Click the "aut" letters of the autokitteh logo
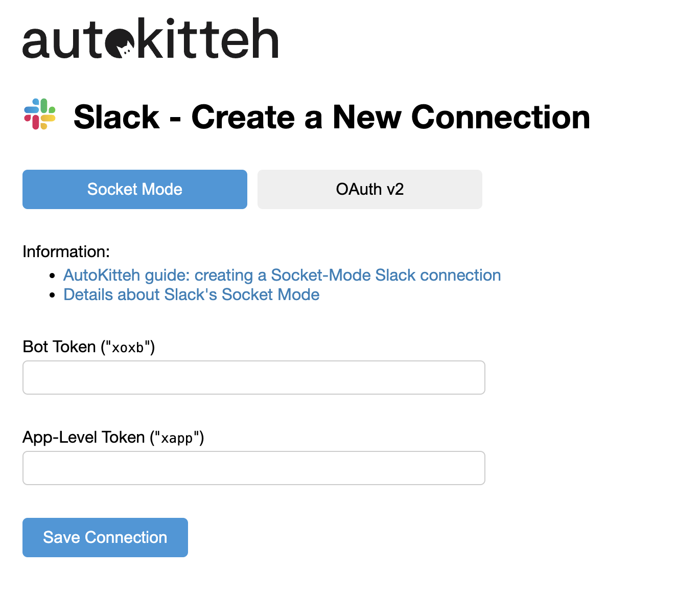Image resolution: width=700 pixels, height=593 pixels. point(63,41)
